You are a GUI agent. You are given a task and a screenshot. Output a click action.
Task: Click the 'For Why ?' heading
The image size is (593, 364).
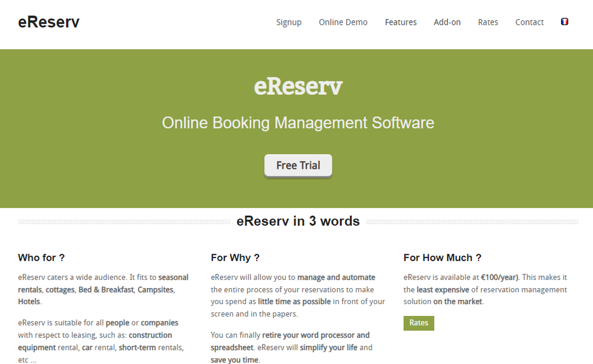click(x=235, y=258)
